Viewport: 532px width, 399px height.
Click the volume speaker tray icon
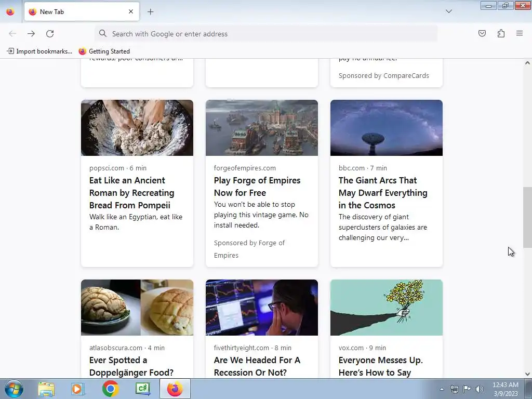point(480,389)
